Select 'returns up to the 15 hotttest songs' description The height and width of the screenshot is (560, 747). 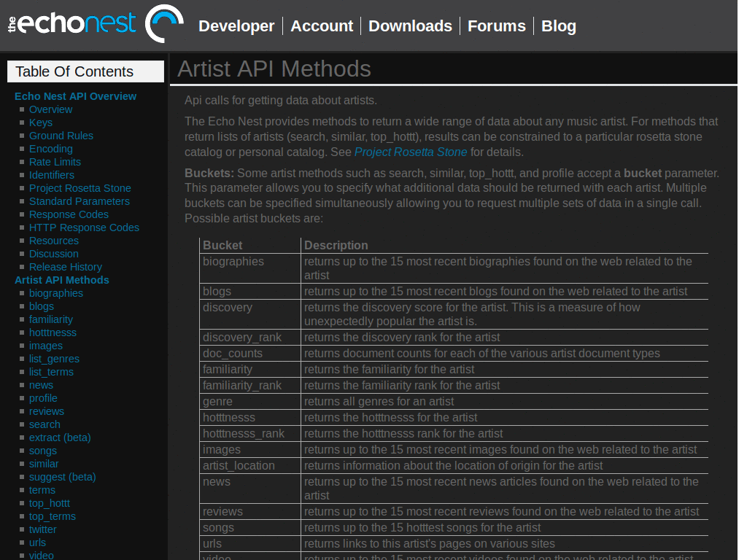422,528
